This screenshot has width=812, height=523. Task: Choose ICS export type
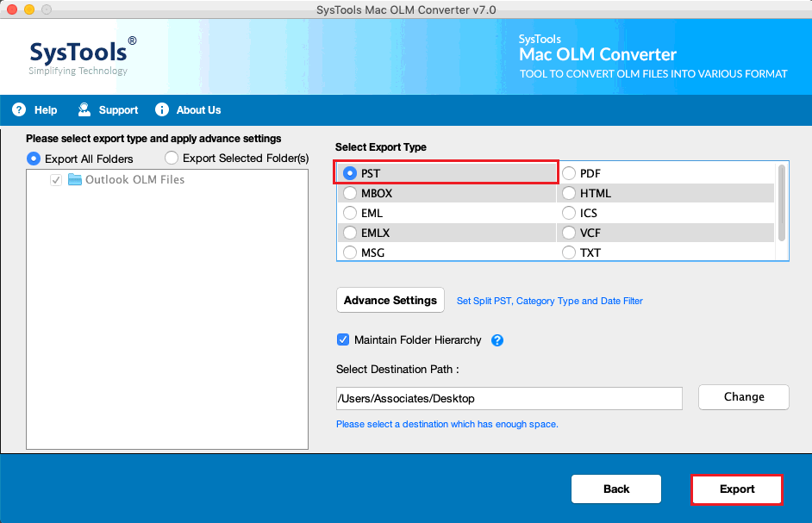[x=569, y=213]
